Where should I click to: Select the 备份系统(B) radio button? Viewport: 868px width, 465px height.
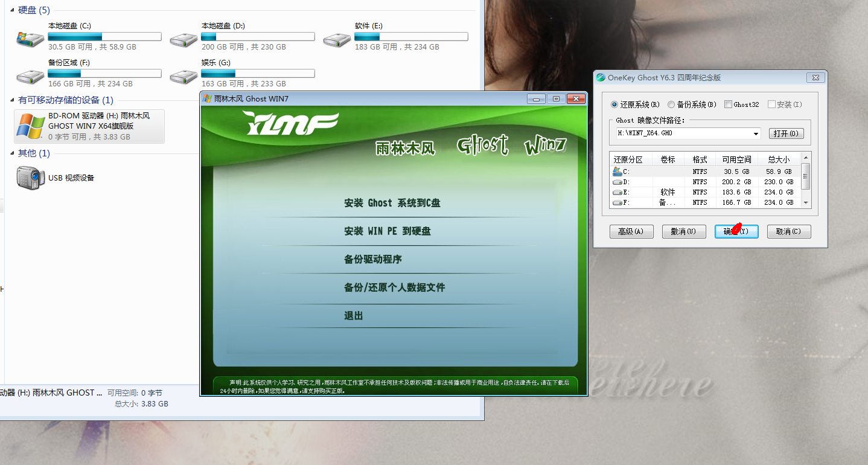671,104
